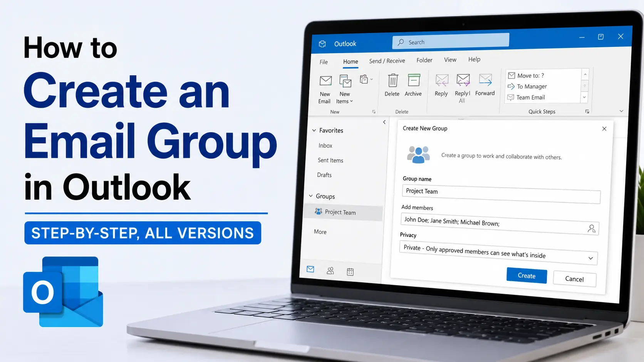The width and height of the screenshot is (644, 362).
Task: Open the Sent Items folder
Action: point(330,160)
